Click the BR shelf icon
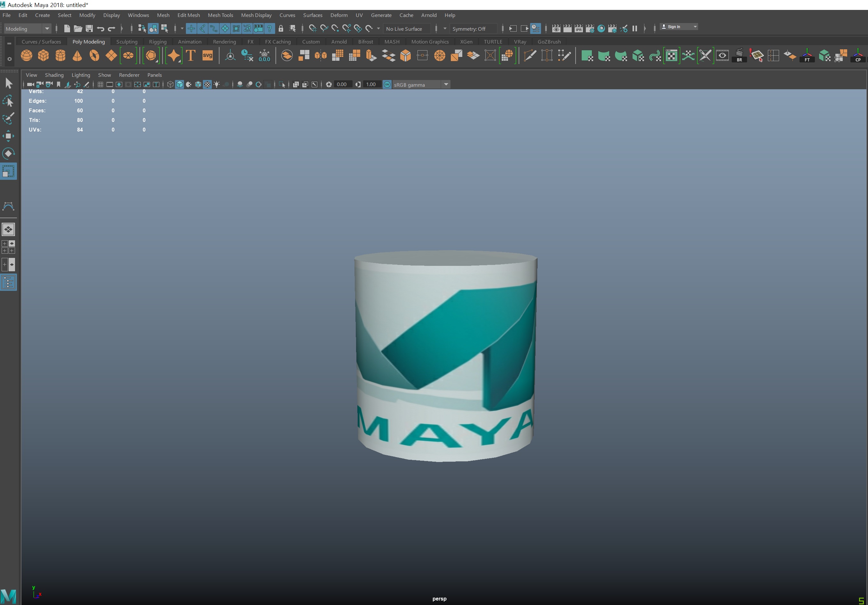 739,56
